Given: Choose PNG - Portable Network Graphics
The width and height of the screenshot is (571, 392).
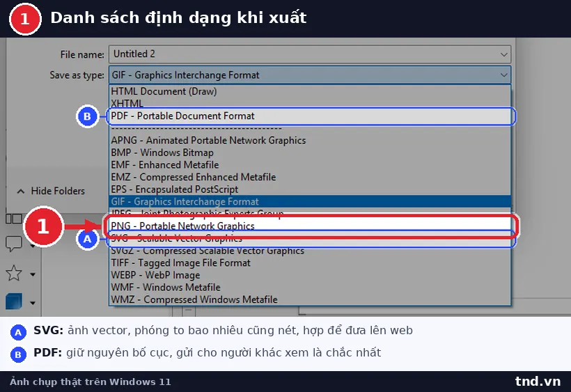Looking at the screenshot, I should (x=310, y=226).
